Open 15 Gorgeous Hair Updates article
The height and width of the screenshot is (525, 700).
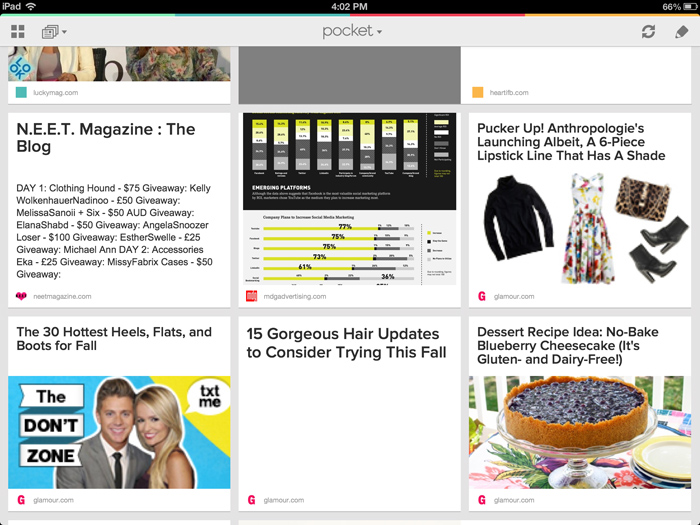coord(343,343)
